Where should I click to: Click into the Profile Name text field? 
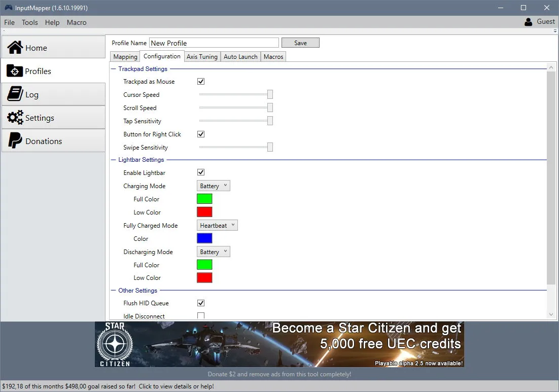tap(214, 43)
